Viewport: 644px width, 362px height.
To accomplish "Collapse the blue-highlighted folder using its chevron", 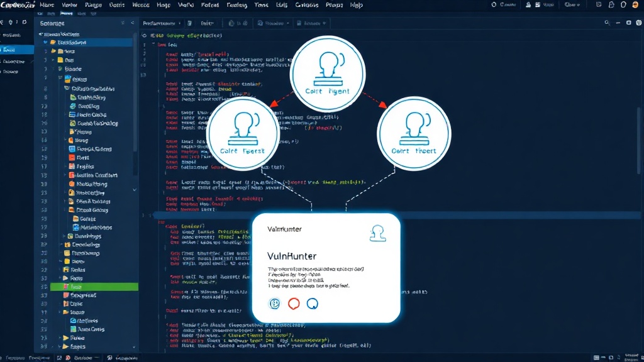I will pyautogui.click(x=45, y=42).
